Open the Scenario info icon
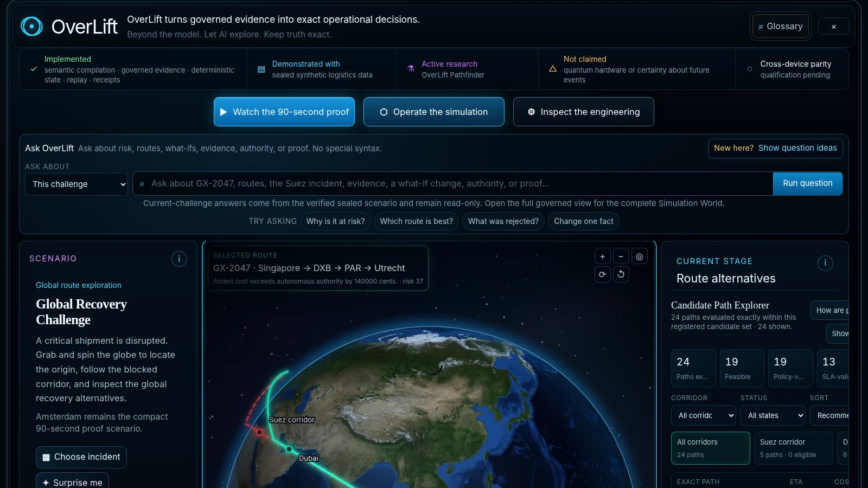Image resolution: width=868 pixels, height=488 pixels. click(179, 259)
